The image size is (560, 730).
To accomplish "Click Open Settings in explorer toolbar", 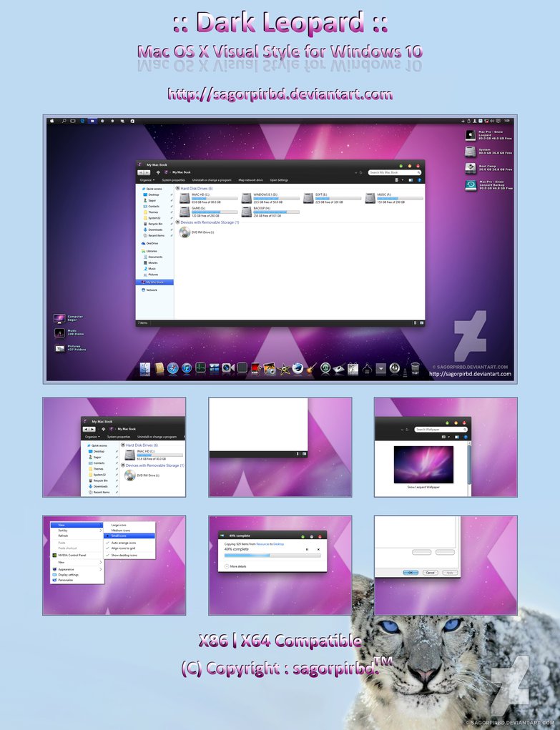I will 279,179.
